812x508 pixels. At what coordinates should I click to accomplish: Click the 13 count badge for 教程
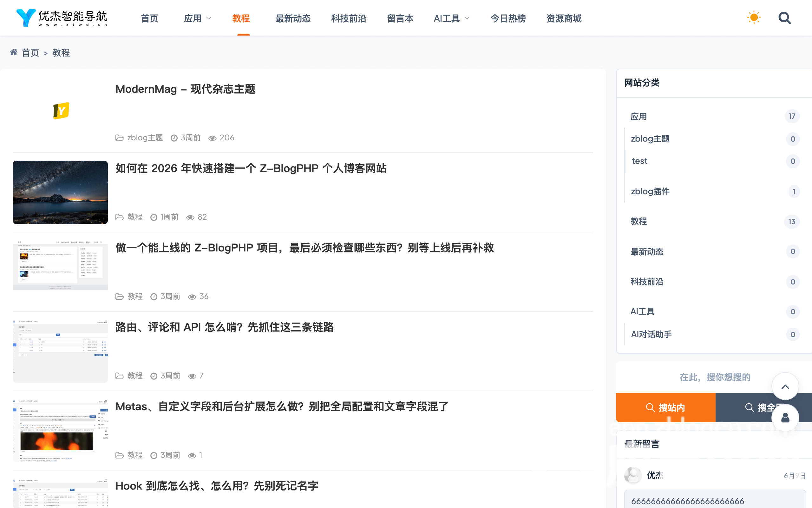click(792, 221)
